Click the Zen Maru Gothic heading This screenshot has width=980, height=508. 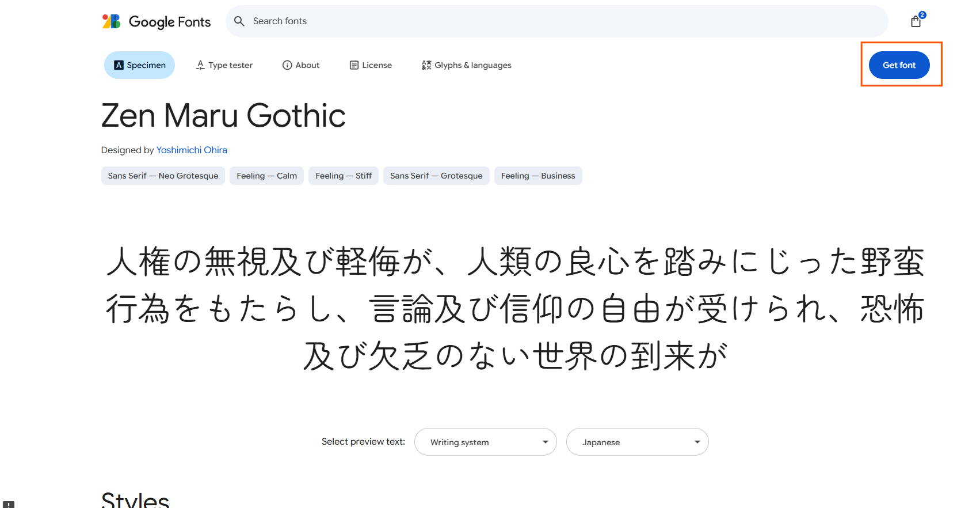click(x=223, y=115)
